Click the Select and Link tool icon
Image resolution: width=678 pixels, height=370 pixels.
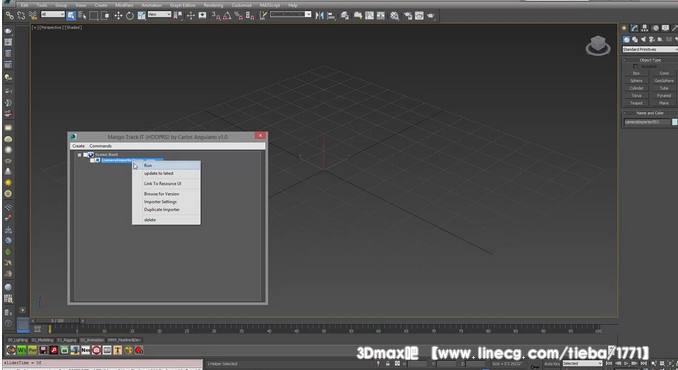click(x=10, y=16)
